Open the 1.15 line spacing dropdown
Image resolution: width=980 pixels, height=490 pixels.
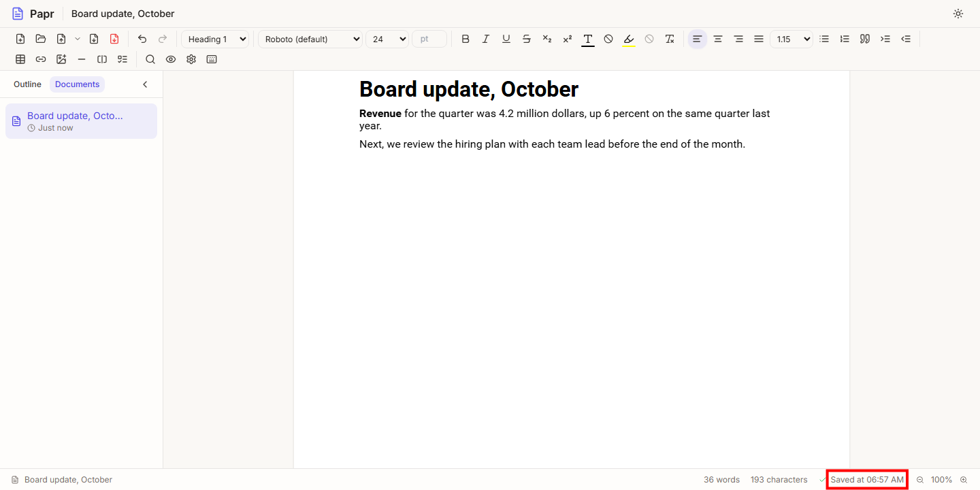(x=791, y=39)
